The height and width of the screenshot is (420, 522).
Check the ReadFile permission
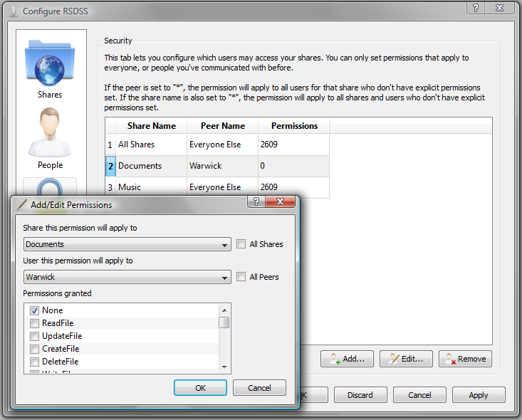34,323
